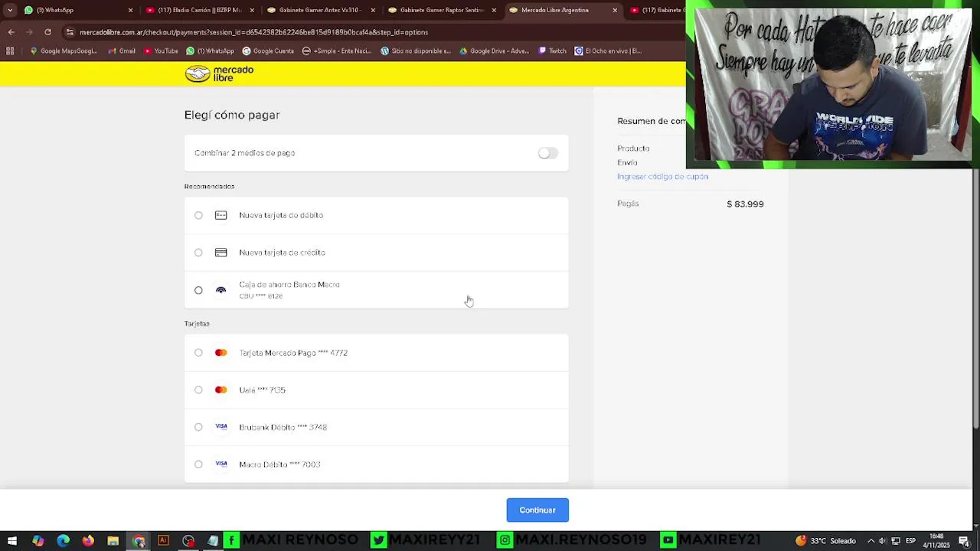The height and width of the screenshot is (551, 980).
Task: Click the Elegí cómo pagar heading
Action: pyautogui.click(x=232, y=115)
